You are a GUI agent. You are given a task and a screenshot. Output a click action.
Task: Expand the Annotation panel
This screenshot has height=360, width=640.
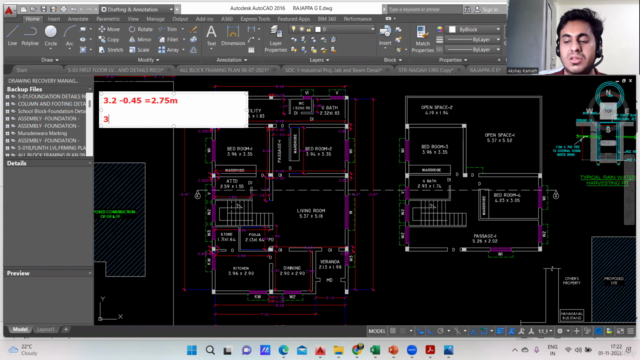(231, 60)
